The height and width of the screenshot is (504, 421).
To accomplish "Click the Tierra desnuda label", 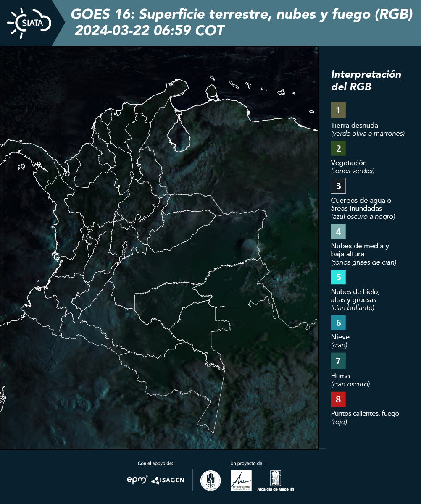I will pos(355,125).
